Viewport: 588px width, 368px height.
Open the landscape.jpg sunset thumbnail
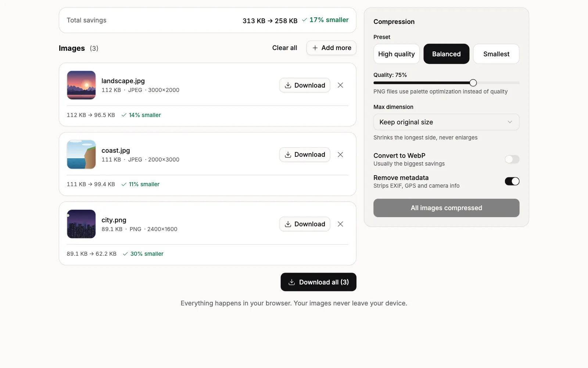pyautogui.click(x=81, y=85)
